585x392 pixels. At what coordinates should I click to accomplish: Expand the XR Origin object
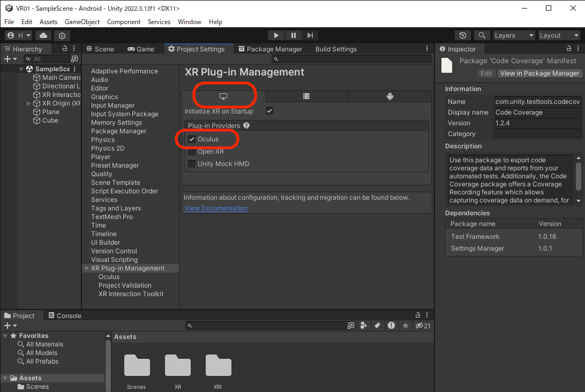pyautogui.click(x=29, y=103)
